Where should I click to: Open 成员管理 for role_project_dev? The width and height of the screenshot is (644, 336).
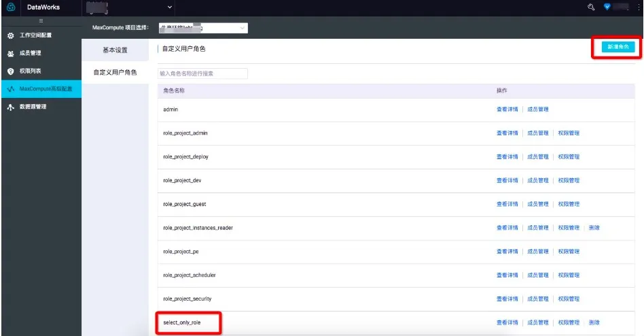click(538, 180)
